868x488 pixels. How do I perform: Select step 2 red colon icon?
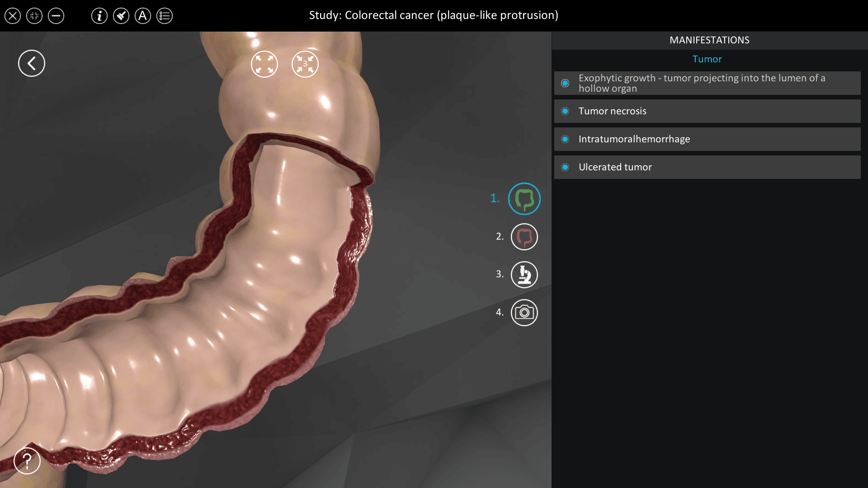pos(524,237)
